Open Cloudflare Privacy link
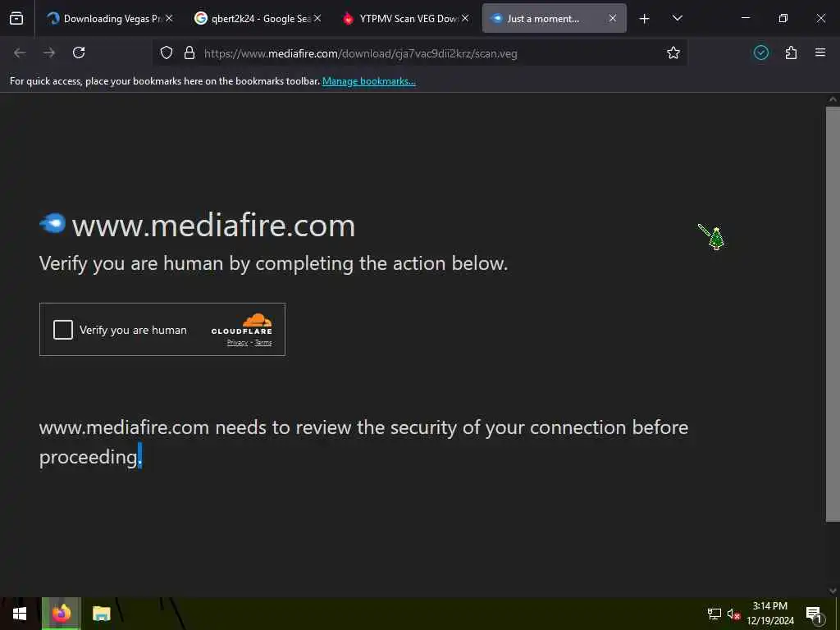The height and width of the screenshot is (630, 840). click(x=237, y=343)
